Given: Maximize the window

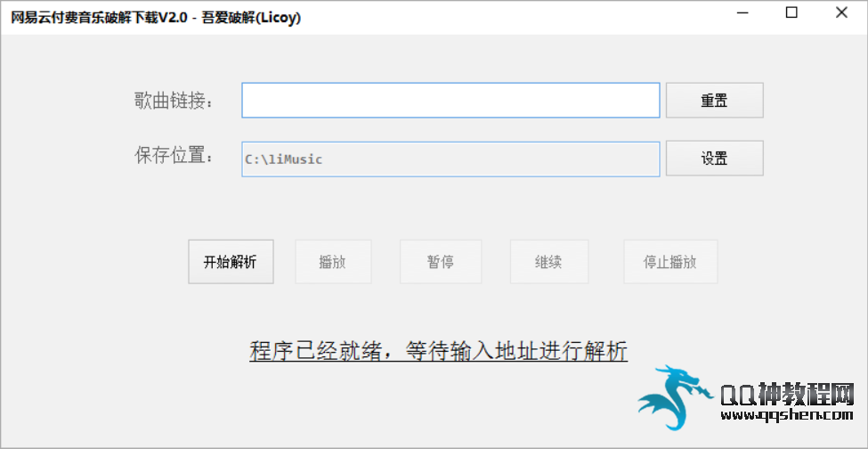Looking at the screenshot, I should [x=791, y=12].
